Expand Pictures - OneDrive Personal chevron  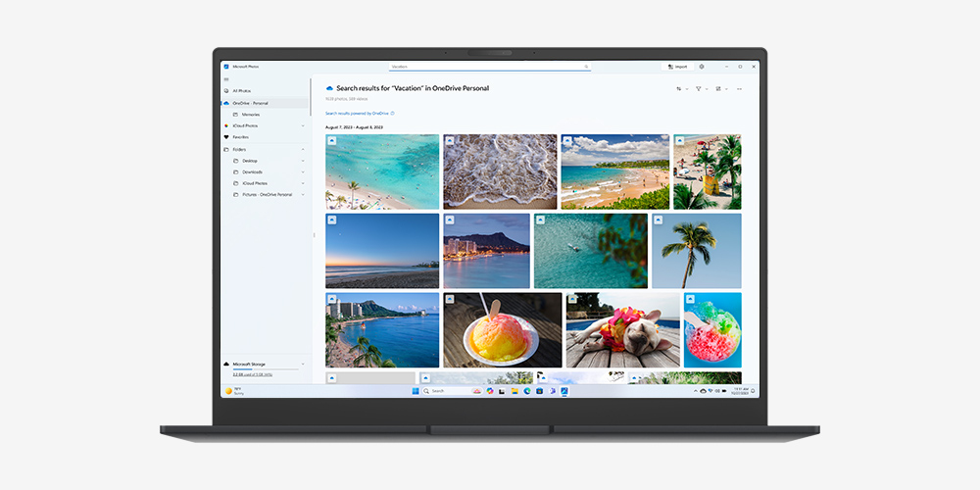pyautogui.click(x=303, y=194)
